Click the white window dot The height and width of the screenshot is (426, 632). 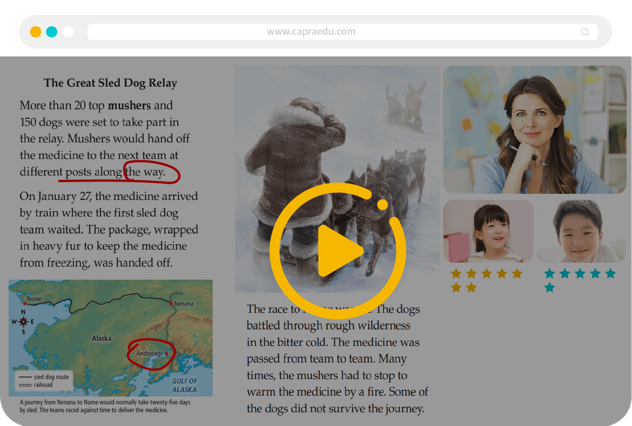68,32
